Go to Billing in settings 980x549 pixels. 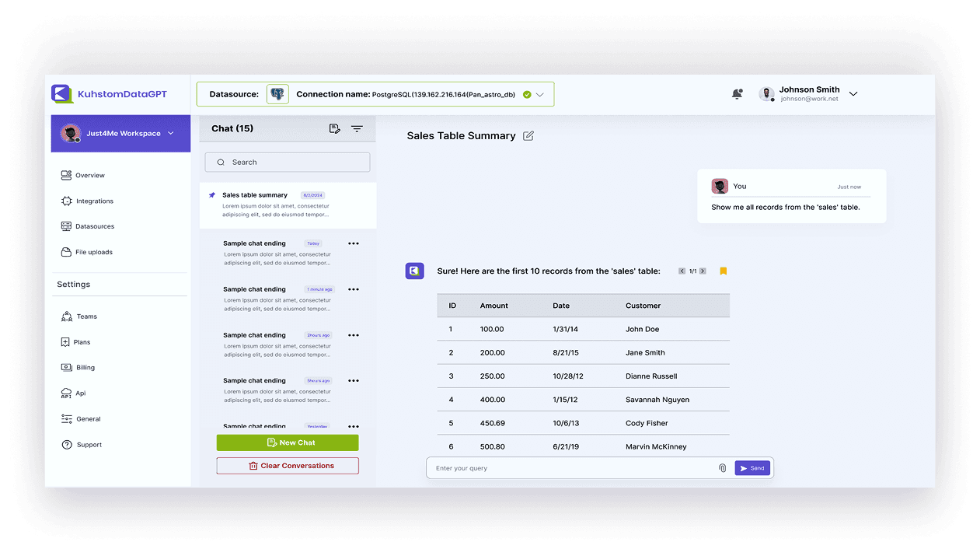click(x=85, y=368)
